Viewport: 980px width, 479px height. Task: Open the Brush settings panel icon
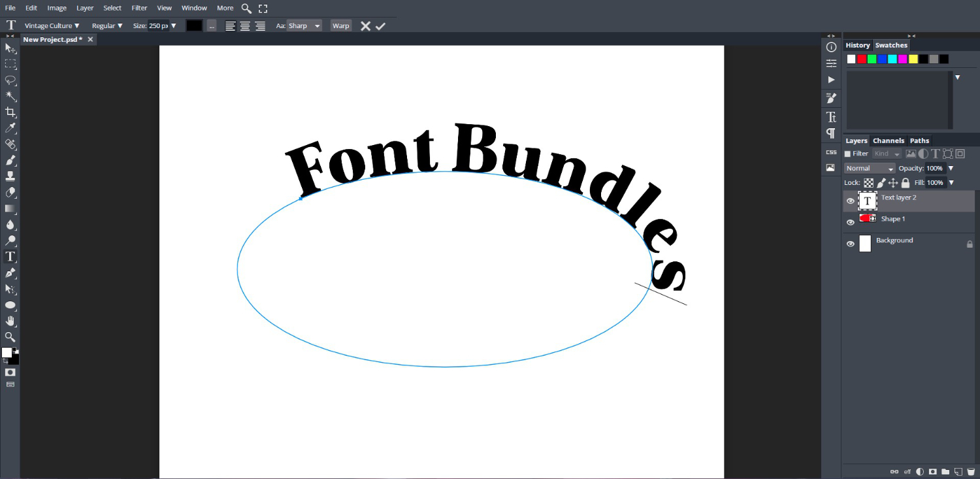click(831, 98)
